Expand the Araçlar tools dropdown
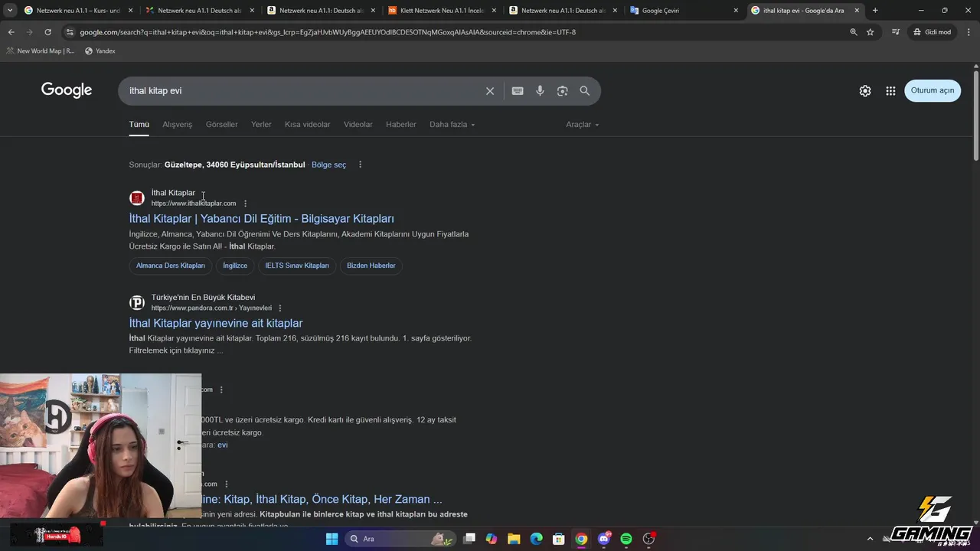The width and height of the screenshot is (980, 551). (582, 125)
